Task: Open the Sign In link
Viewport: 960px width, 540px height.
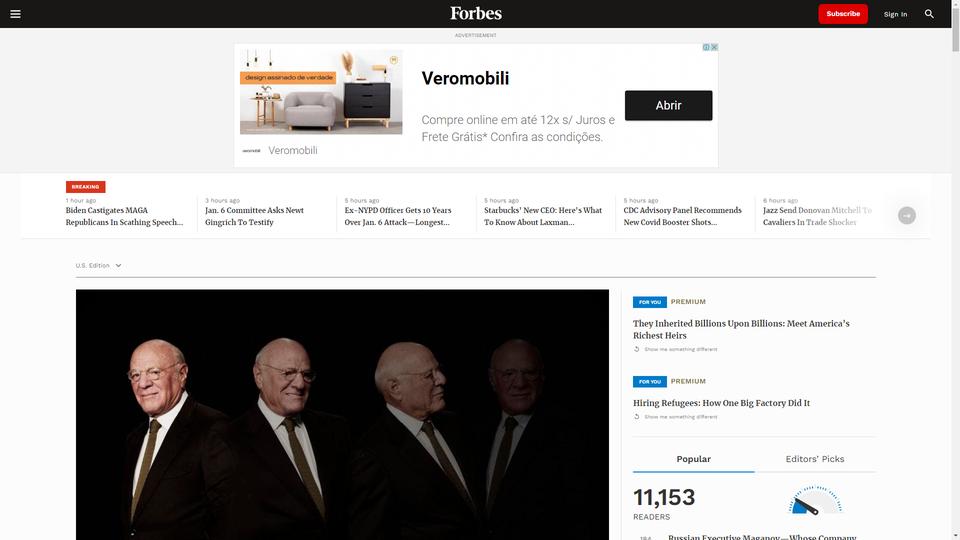Action: [x=895, y=14]
